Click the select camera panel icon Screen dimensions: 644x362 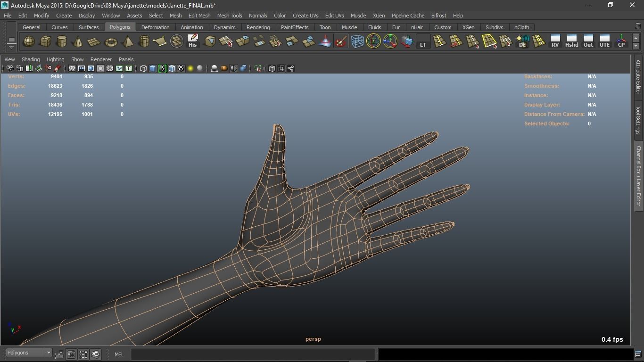[x=10, y=69]
